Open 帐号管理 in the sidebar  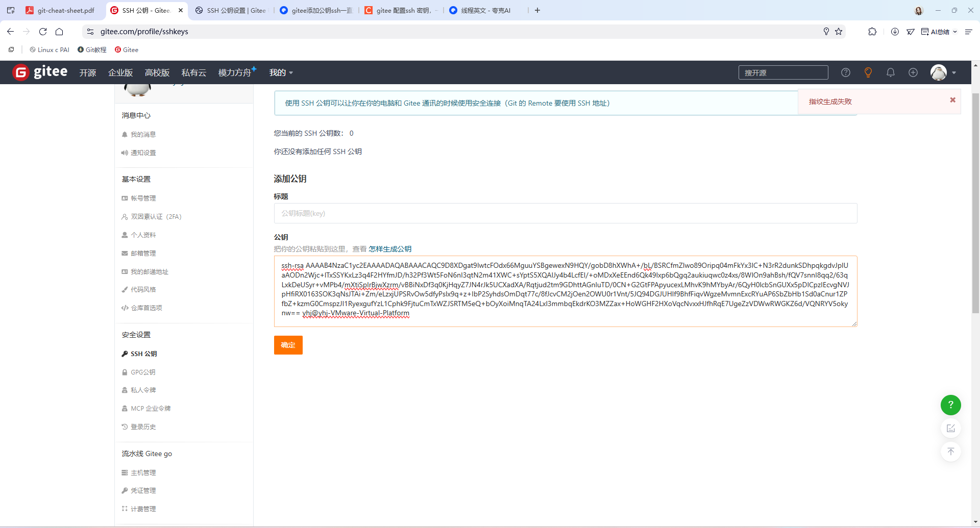tap(138, 198)
